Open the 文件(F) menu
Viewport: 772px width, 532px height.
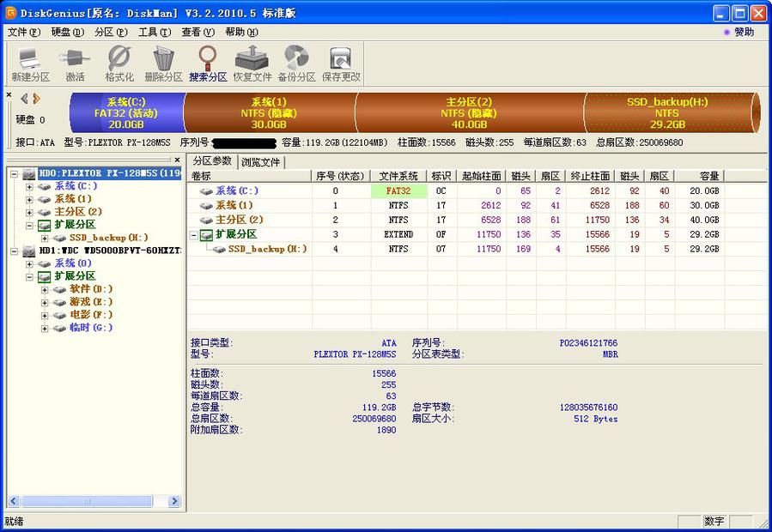point(24,32)
